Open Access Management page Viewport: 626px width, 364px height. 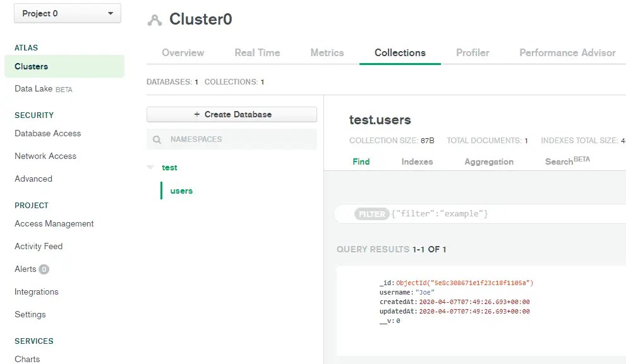tap(54, 224)
